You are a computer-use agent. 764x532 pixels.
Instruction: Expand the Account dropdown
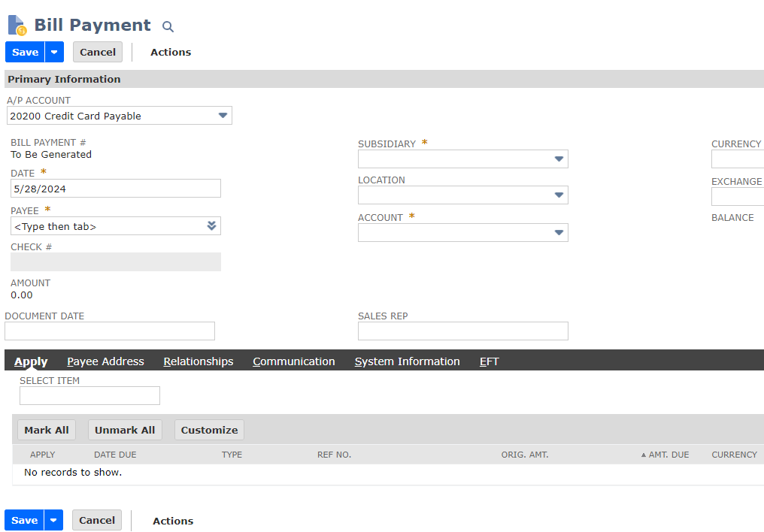click(x=559, y=233)
